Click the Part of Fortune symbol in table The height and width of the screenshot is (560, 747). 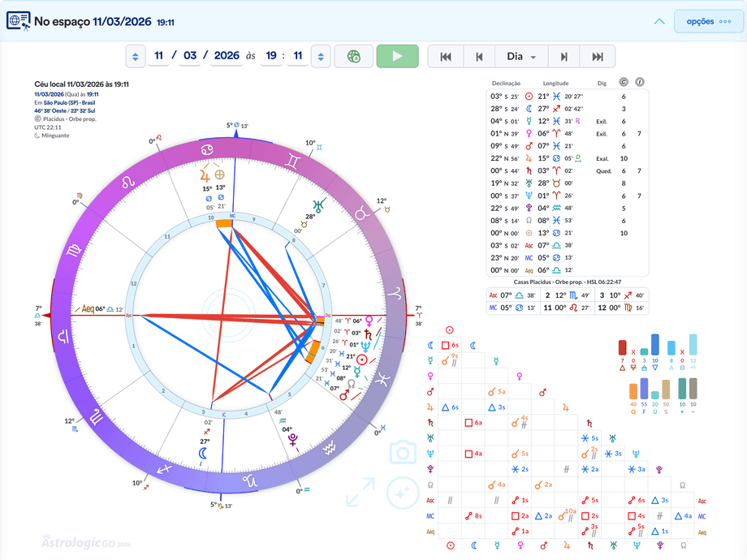coord(529,233)
